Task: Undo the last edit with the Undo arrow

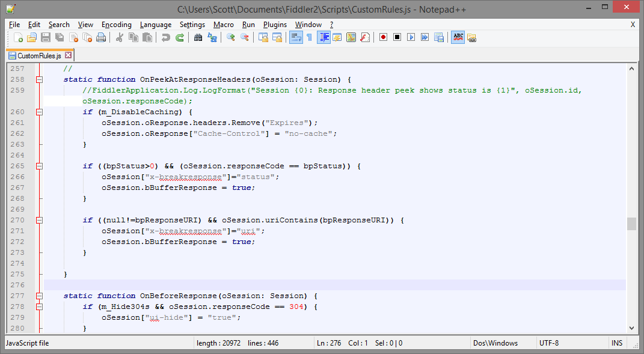Action: (165, 38)
